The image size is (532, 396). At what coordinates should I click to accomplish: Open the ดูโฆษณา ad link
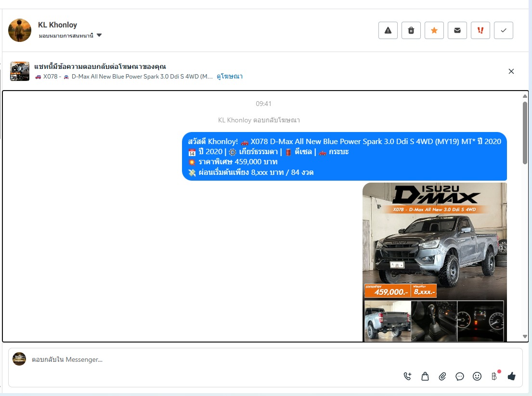pos(230,77)
